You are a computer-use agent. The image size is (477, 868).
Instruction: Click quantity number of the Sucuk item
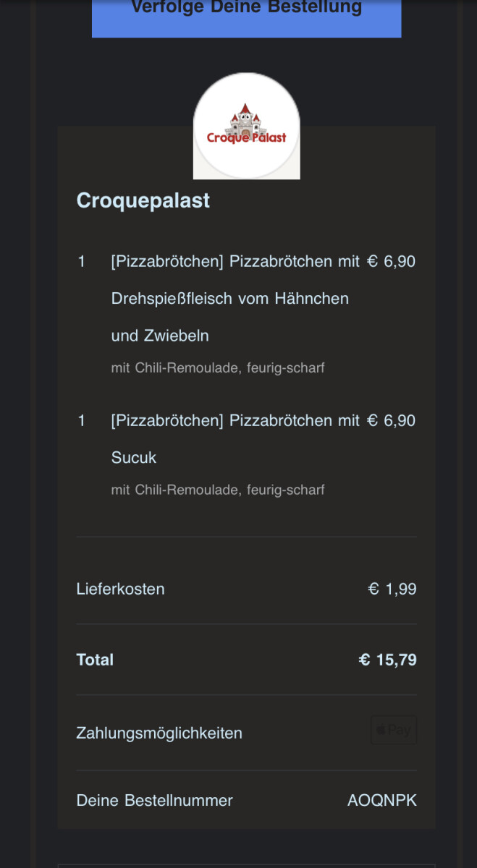pos(82,420)
